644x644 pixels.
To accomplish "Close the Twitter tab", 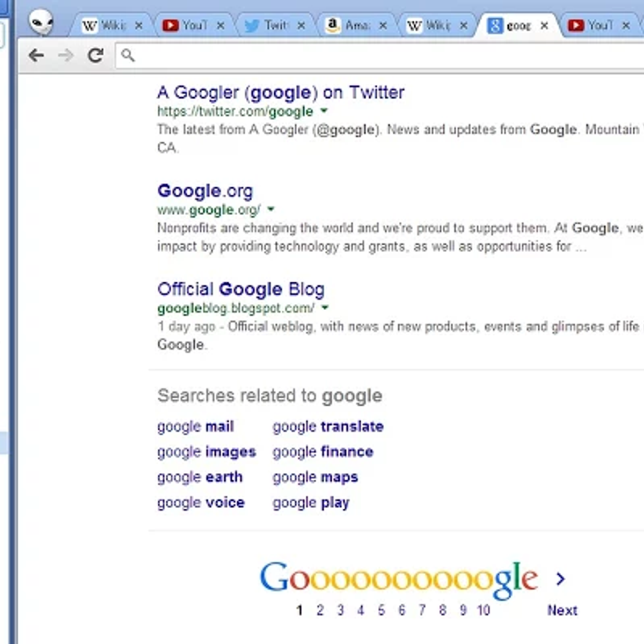I will 301,25.
